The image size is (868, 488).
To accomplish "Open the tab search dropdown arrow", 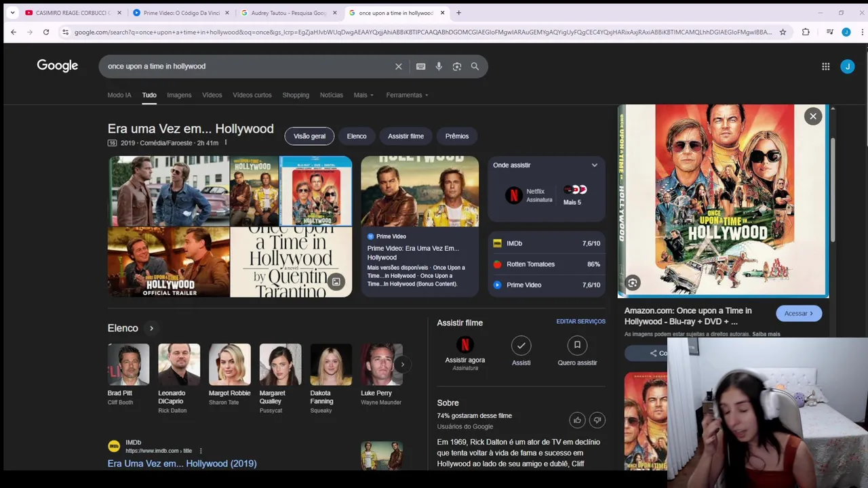I will point(12,13).
